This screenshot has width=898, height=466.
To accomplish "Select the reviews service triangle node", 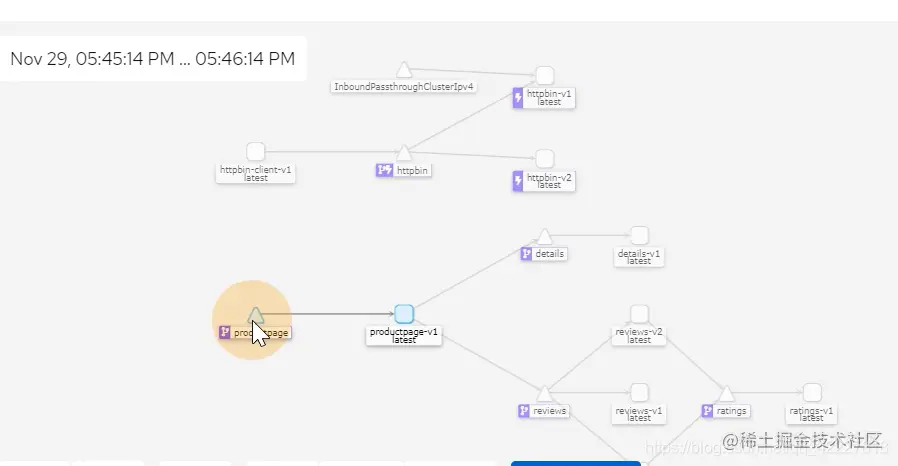I will pyautogui.click(x=544, y=393).
